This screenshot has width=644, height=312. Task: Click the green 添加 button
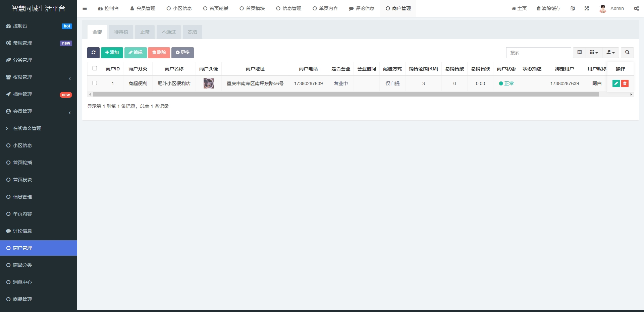point(112,53)
